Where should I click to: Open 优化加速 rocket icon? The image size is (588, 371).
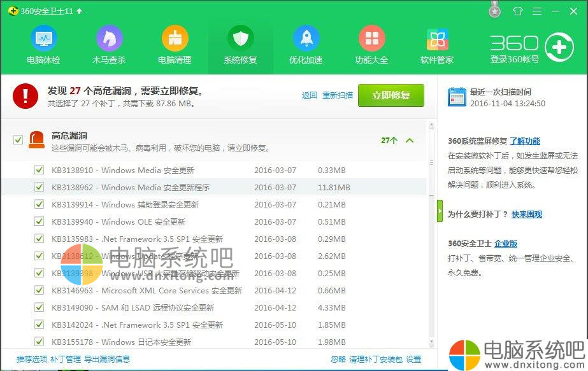306,38
